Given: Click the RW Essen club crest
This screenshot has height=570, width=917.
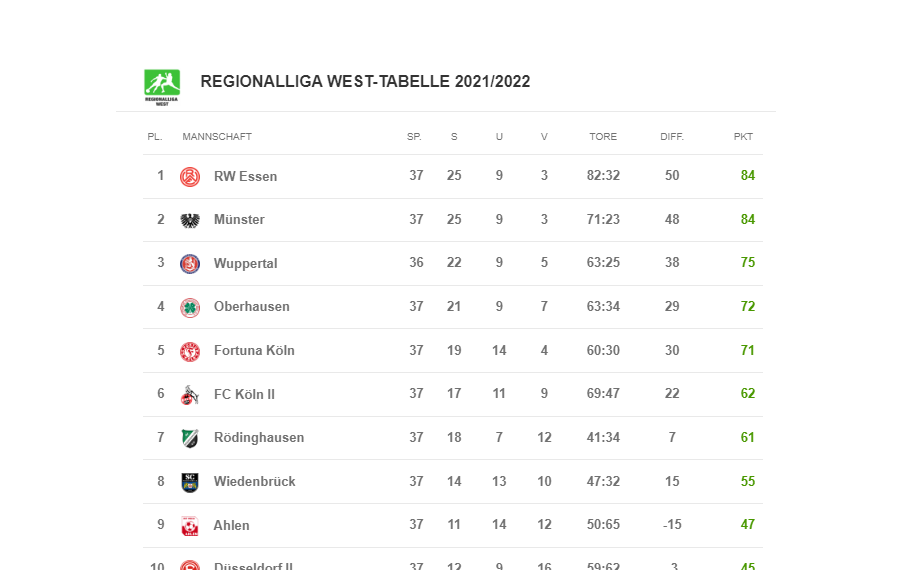Looking at the screenshot, I should [x=190, y=177].
